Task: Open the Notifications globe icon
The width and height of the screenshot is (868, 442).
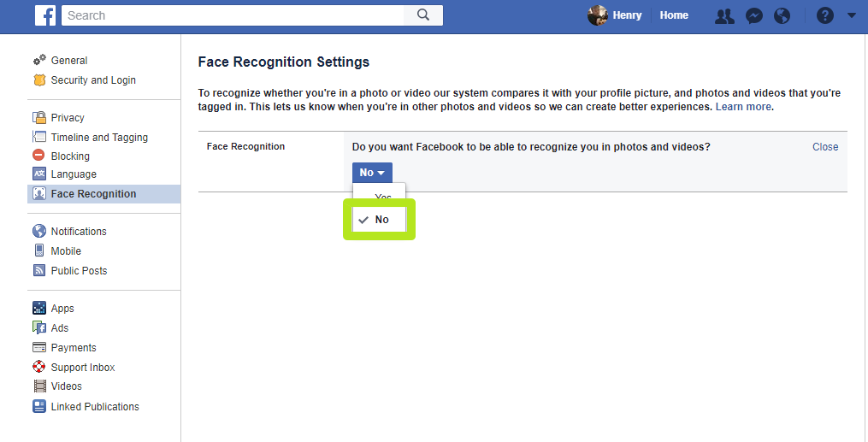Action: pyautogui.click(x=782, y=15)
